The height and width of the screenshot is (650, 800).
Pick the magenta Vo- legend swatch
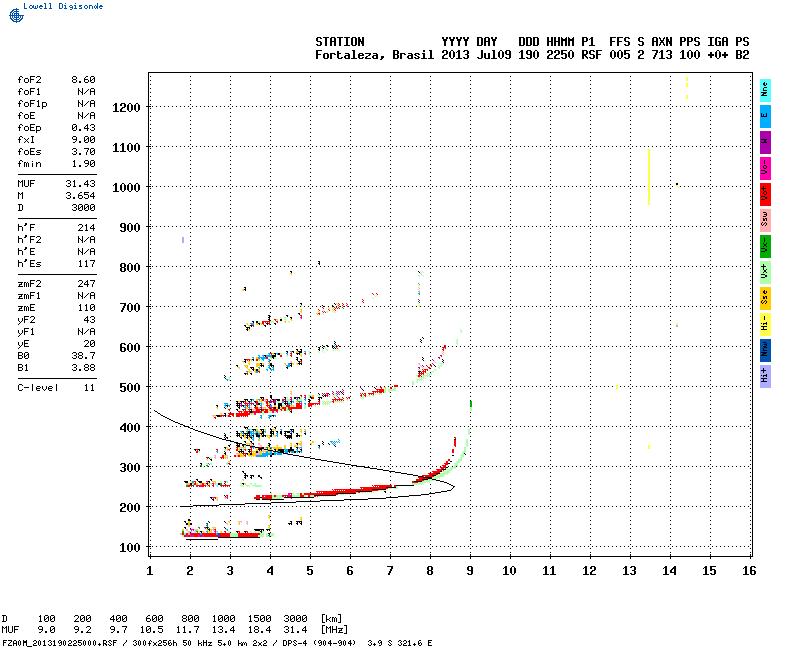765,168
